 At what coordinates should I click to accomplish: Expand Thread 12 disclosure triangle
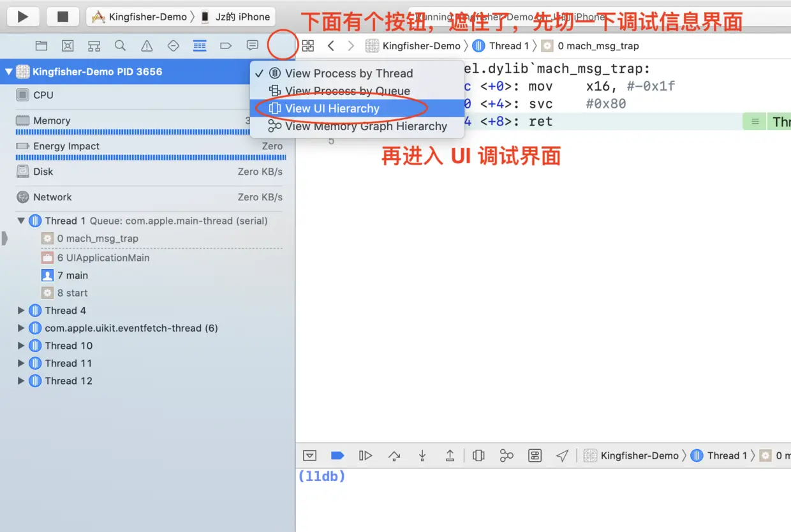pos(21,381)
